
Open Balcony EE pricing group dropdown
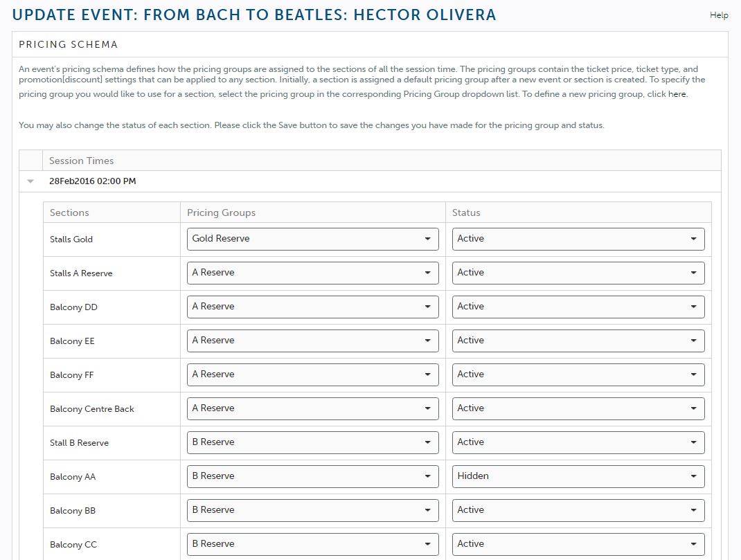click(x=313, y=341)
